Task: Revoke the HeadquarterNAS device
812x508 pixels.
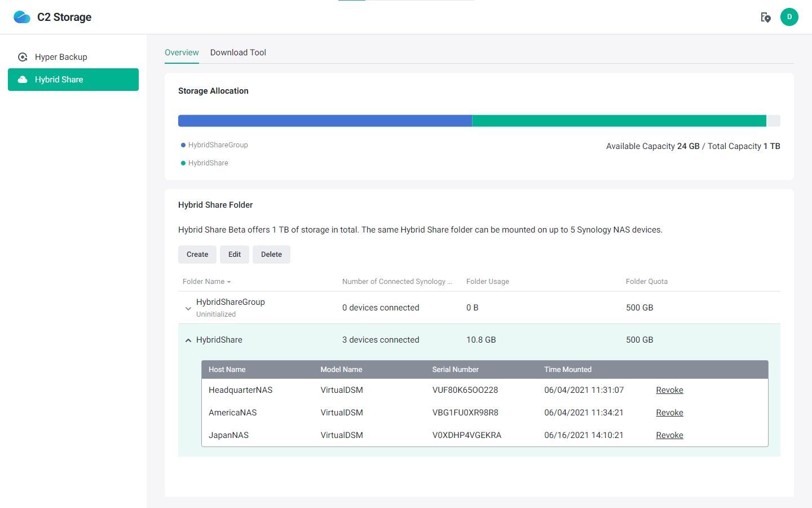Action: (669, 390)
